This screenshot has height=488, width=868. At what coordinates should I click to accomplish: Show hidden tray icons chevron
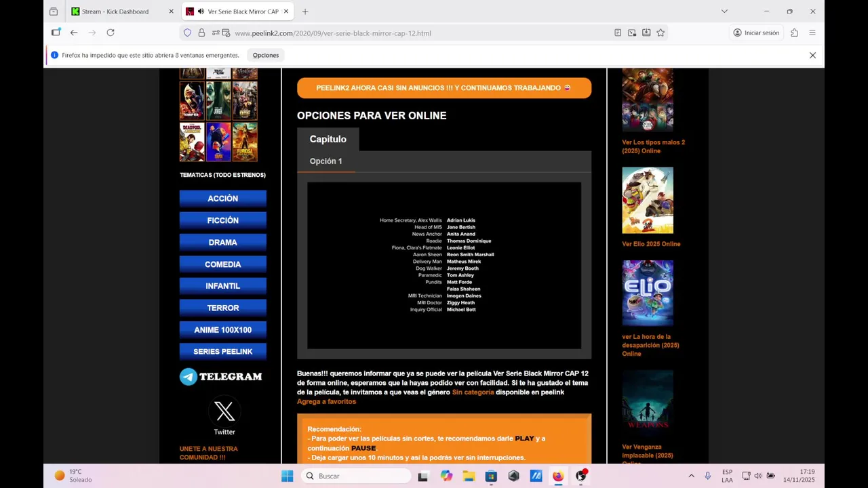click(691, 476)
